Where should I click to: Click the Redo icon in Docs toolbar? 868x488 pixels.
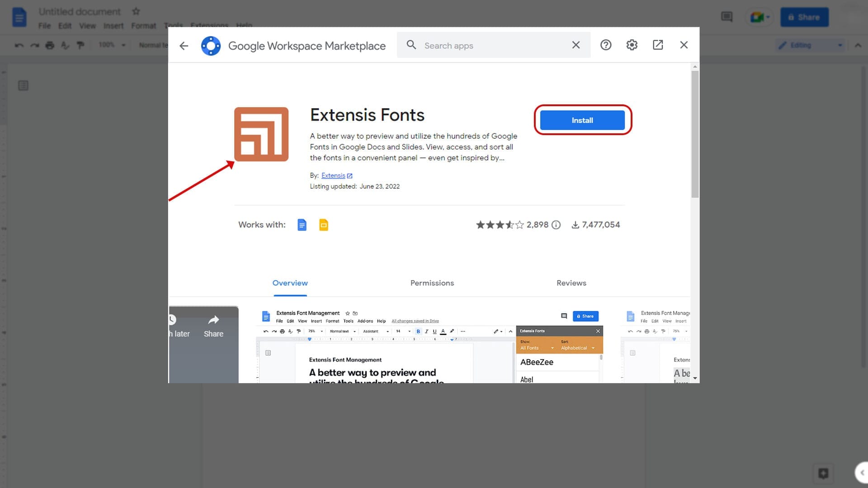[34, 45]
